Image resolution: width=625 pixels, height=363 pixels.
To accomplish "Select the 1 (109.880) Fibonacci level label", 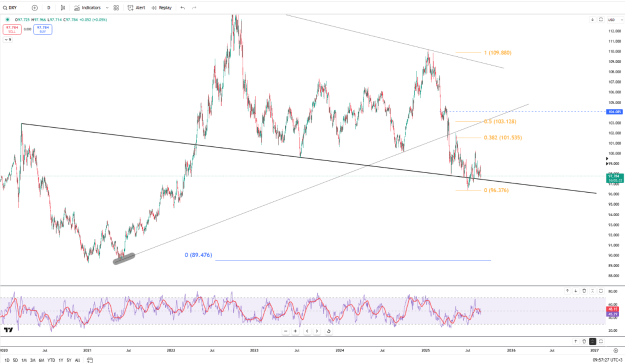I will (497, 53).
